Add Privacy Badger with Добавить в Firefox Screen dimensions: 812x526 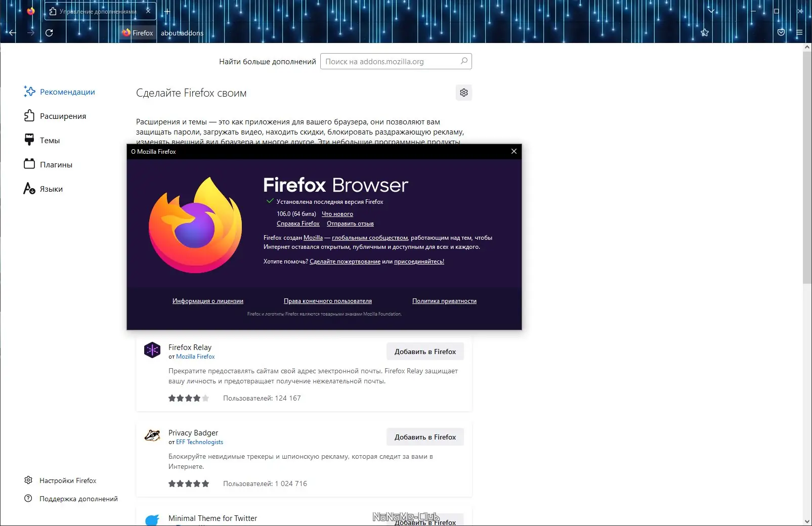(x=425, y=437)
